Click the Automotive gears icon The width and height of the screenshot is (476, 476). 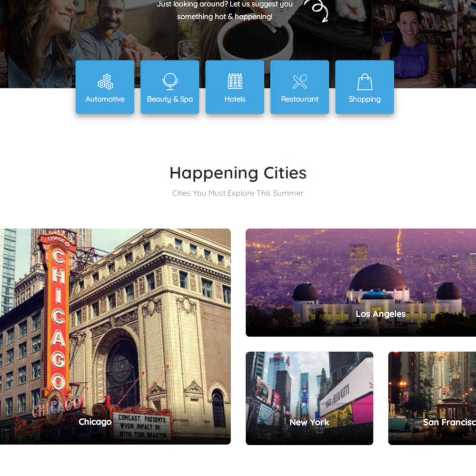pyautogui.click(x=105, y=82)
